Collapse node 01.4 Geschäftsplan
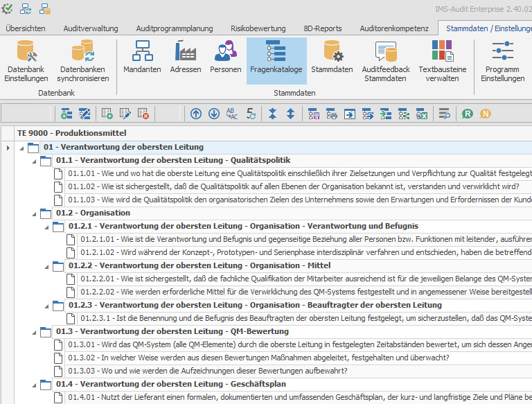The width and height of the screenshot is (532, 404). [34, 385]
